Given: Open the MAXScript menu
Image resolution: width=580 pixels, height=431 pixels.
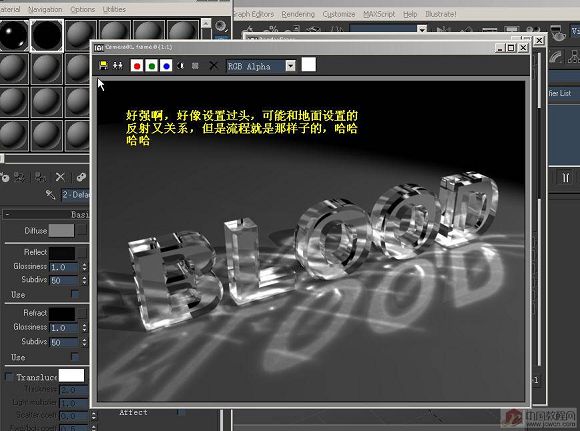Looking at the screenshot, I should pyautogui.click(x=379, y=14).
